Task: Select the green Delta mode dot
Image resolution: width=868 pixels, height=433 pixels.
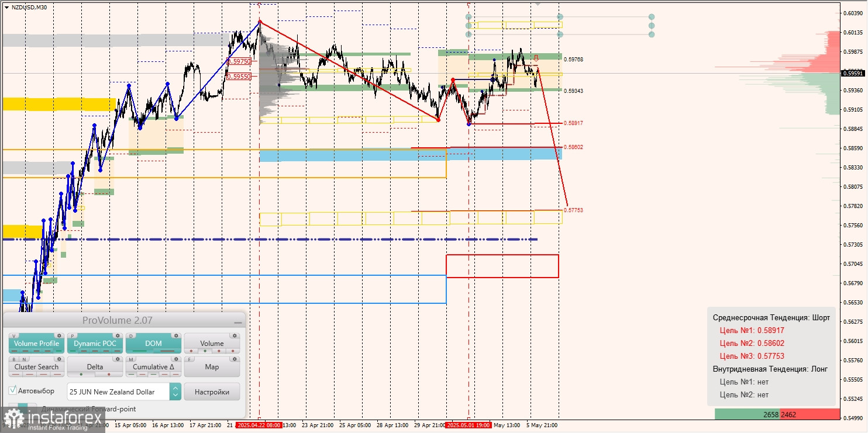Action: [81, 374]
